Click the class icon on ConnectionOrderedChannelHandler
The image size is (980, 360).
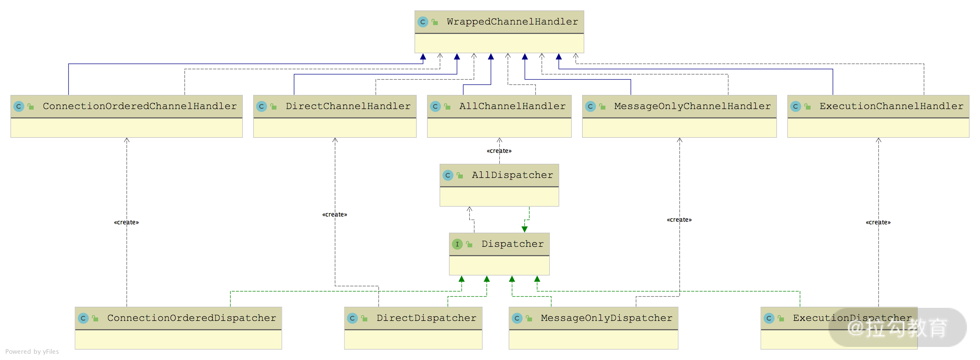click(19, 106)
